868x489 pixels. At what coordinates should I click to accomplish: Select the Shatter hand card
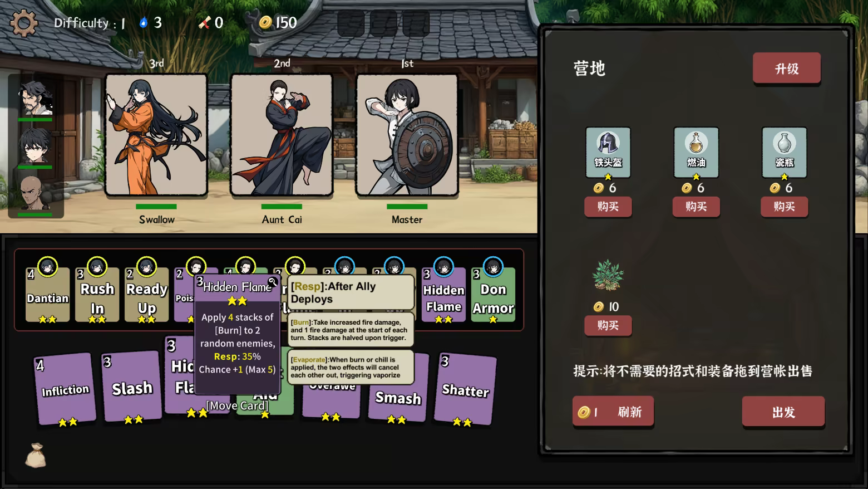tap(465, 389)
